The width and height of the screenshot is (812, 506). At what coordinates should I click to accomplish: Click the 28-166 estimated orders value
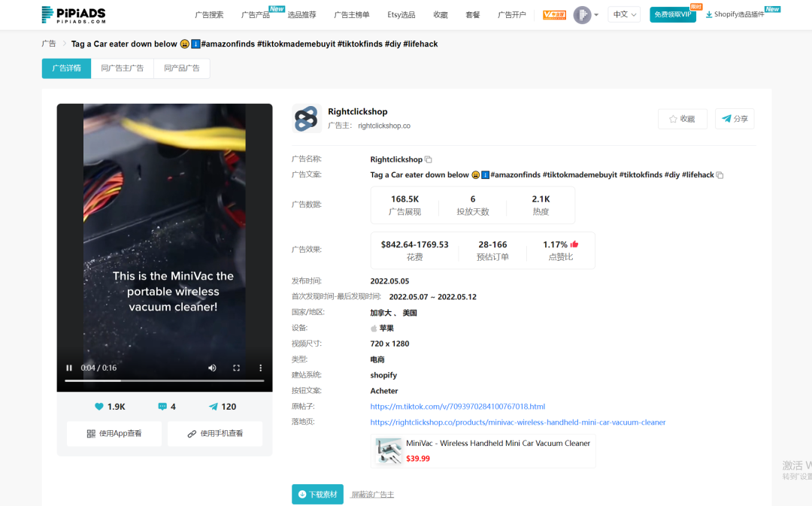click(492, 244)
